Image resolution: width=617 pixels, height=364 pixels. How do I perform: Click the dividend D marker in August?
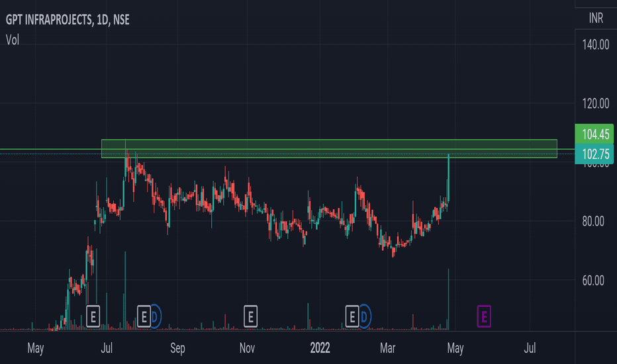coord(155,316)
